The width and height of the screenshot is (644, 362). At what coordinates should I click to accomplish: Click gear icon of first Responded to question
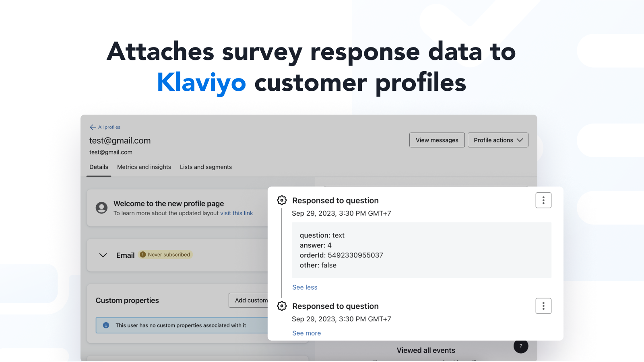click(x=282, y=200)
